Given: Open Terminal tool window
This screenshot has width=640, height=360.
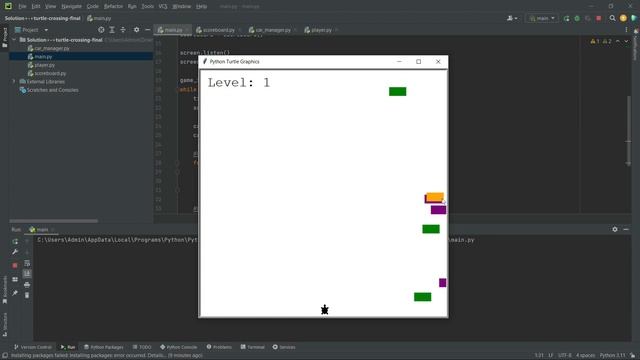Looking at the screenshot, I should (x=252, y=347).
